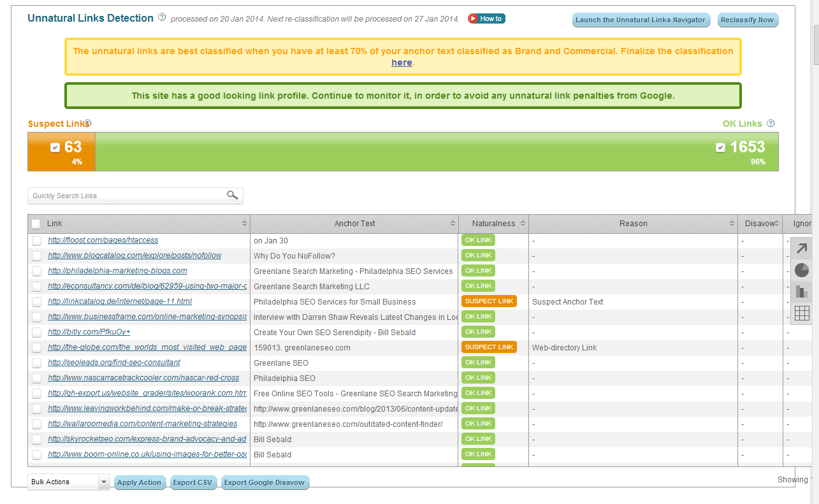
Task: Launch the Unnatural Links Navigator
Action: click(x=641, y=20)
